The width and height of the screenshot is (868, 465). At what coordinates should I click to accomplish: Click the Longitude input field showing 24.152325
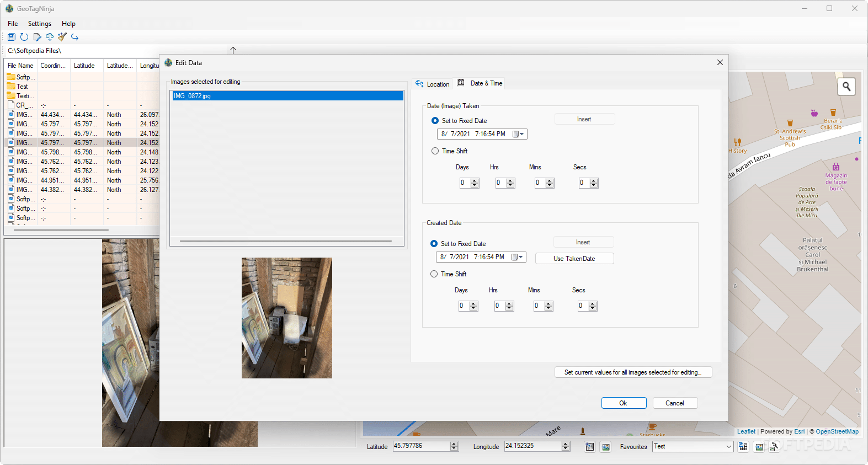[x=533, y=446]
